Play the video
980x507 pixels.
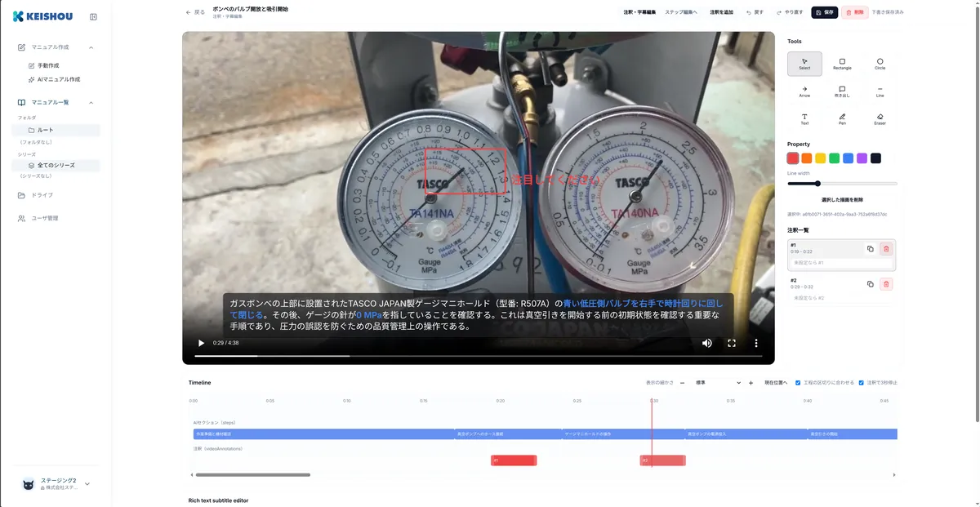(201, 343)
